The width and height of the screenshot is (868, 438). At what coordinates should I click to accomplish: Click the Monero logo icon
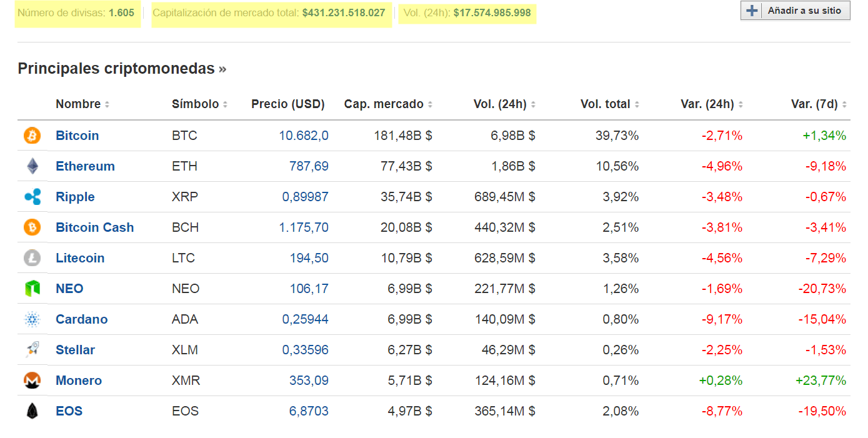[32, 381]
